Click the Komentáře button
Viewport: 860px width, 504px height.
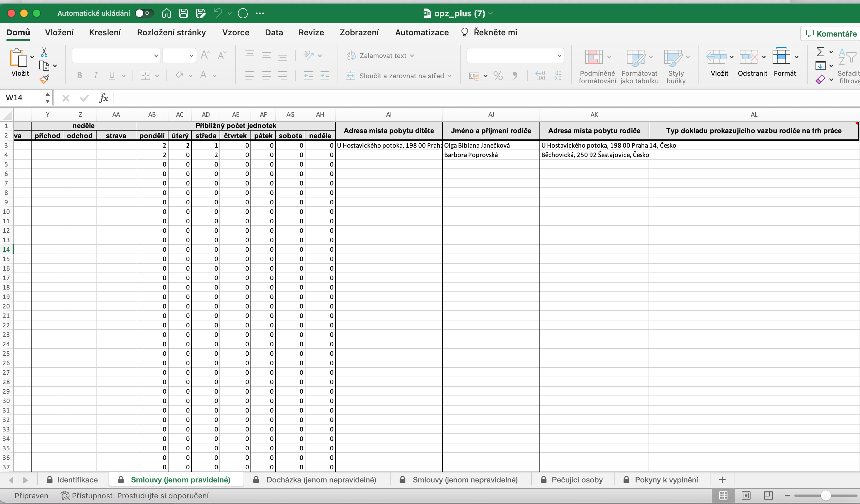coord(831,33)
